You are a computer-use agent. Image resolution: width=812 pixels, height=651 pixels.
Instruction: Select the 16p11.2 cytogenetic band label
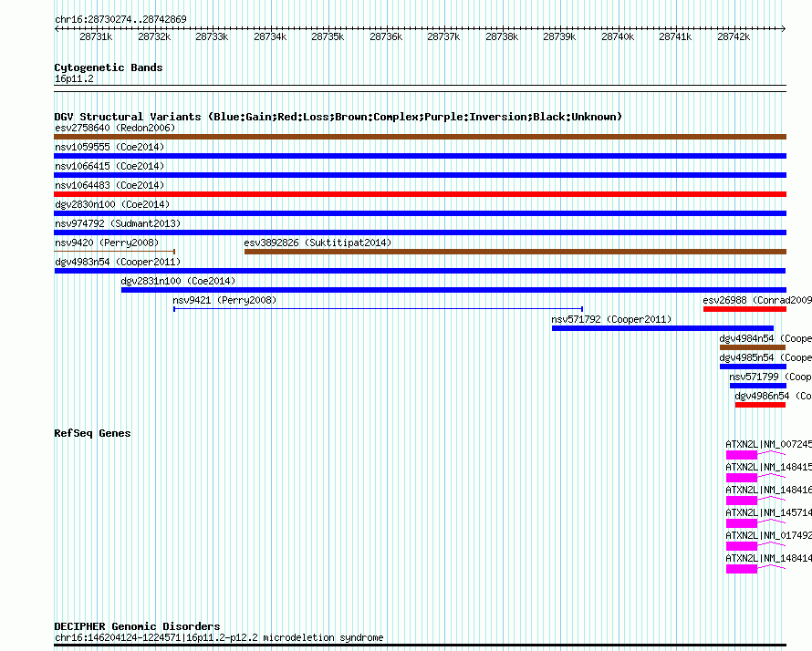[74, 78]
